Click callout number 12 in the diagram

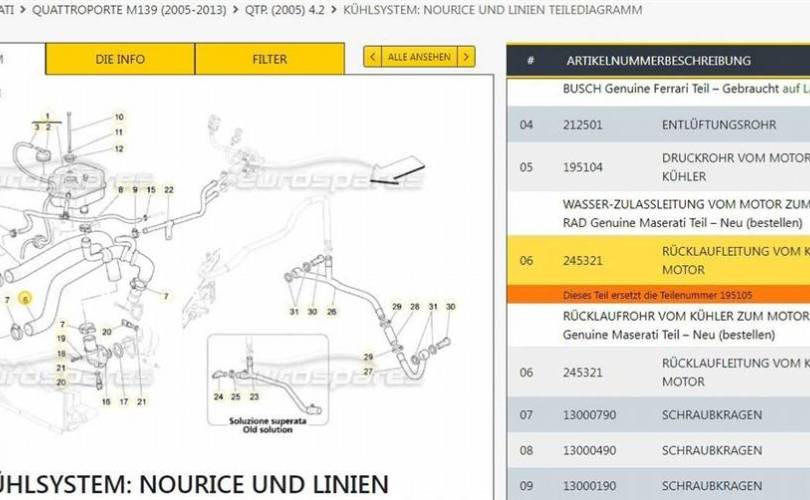click(118, 149)
